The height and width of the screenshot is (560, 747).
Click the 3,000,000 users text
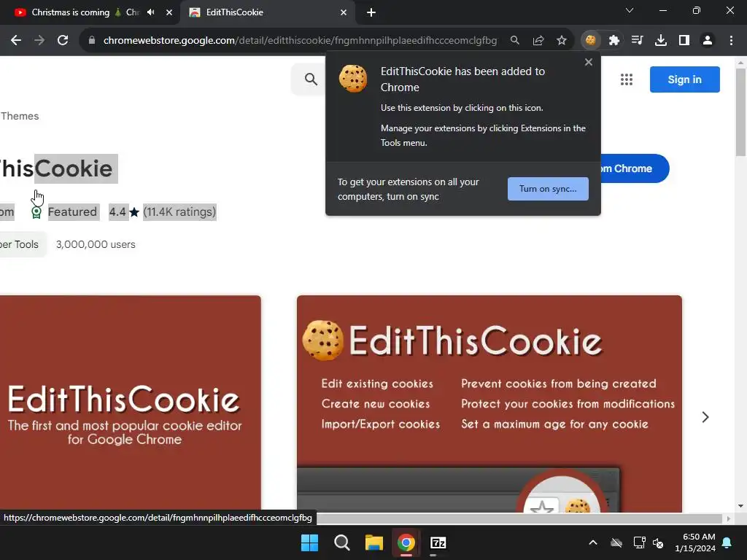click(x=96, y=244)
